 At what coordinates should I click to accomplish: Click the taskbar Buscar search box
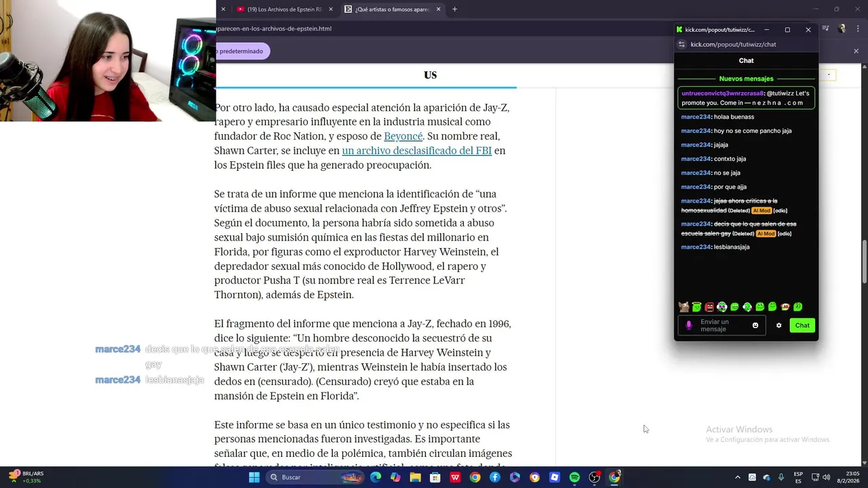(316, 477)
